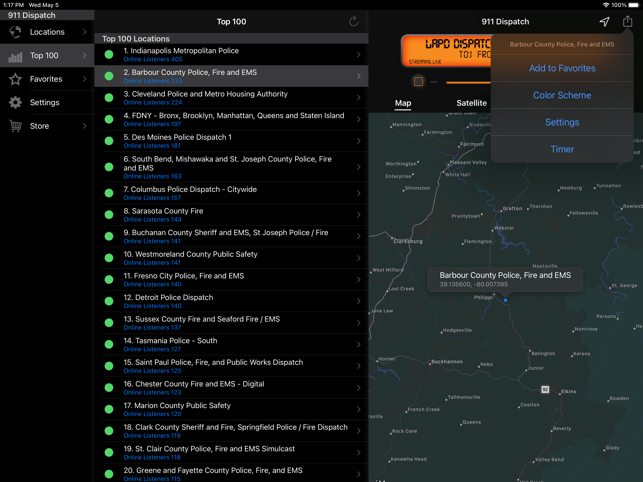Expand the Locations sidebar chevron
The image size is (643, 482).
point(84,32)
